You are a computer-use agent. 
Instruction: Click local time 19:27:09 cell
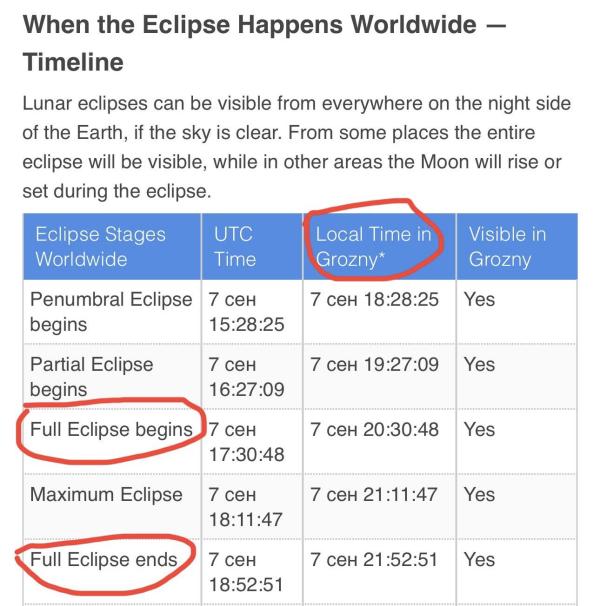pyautogui.click(x=374, y=364)
